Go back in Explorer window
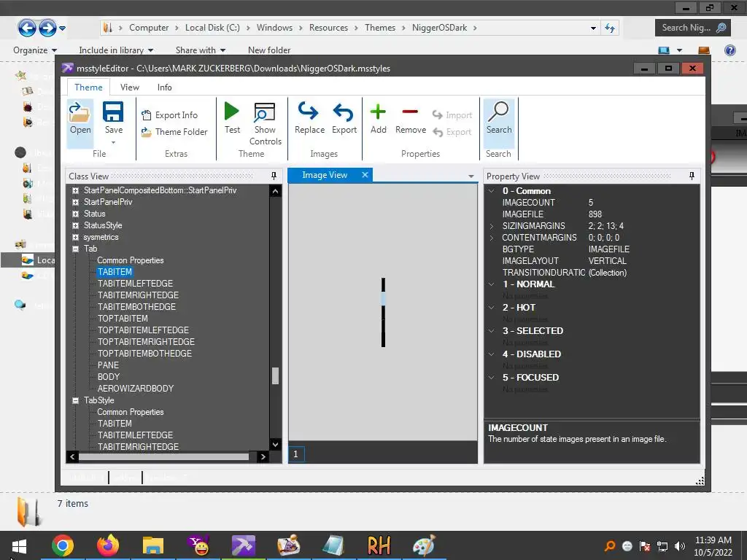The height and width of the screenshot is (560, 747). point(27,28)
